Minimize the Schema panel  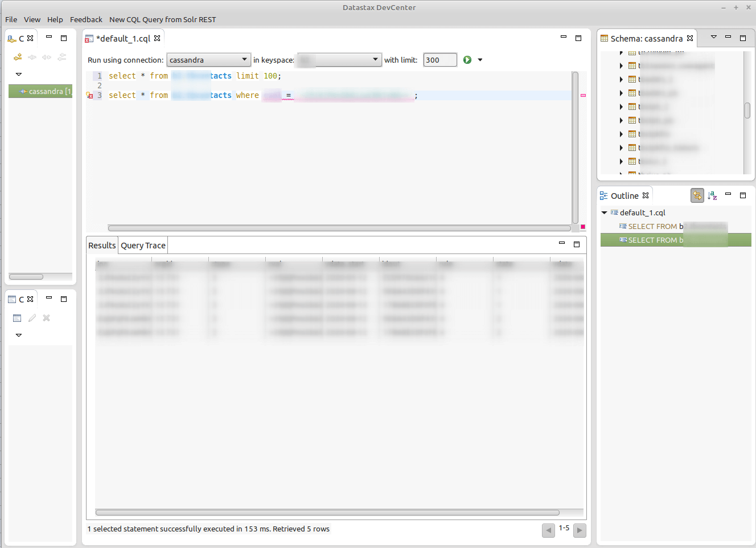click(x=728, y=37)
